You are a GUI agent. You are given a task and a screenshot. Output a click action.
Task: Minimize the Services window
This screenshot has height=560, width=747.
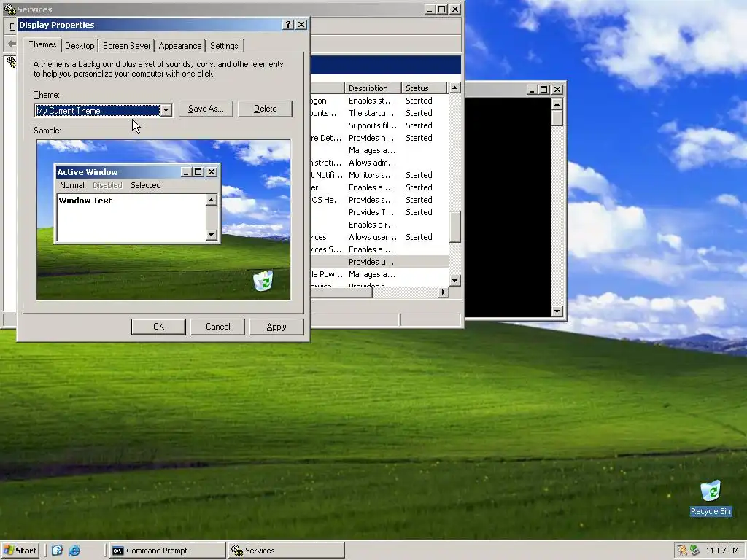point(430,9)
